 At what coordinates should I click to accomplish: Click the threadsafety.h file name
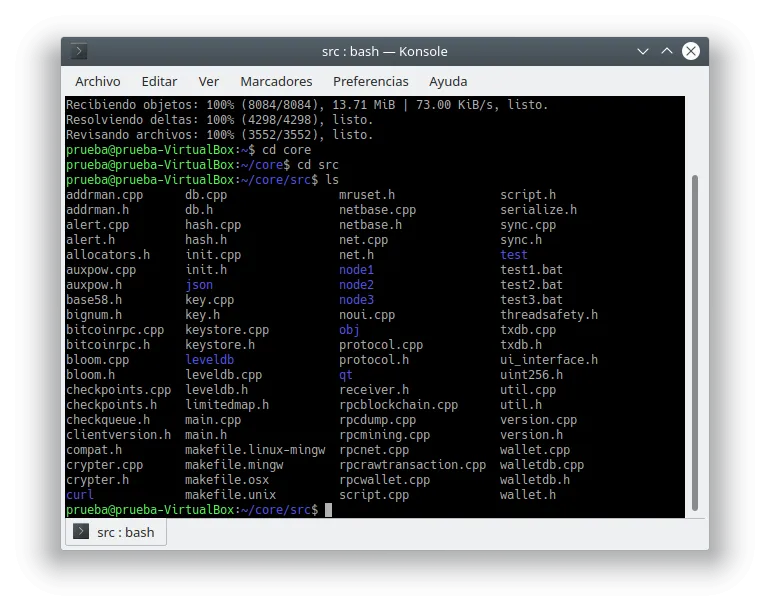[549, 315]
